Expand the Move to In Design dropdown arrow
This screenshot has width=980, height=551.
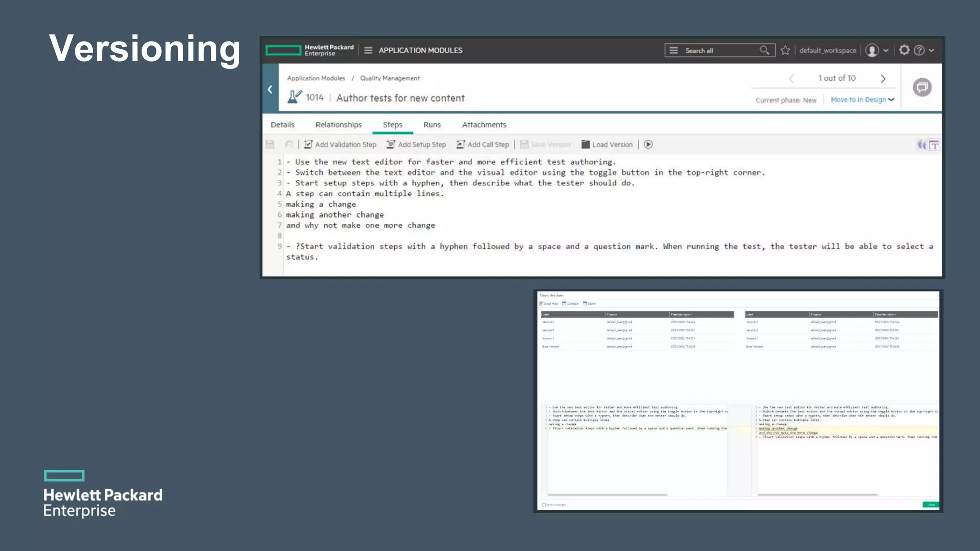click(x=891, y=100)
